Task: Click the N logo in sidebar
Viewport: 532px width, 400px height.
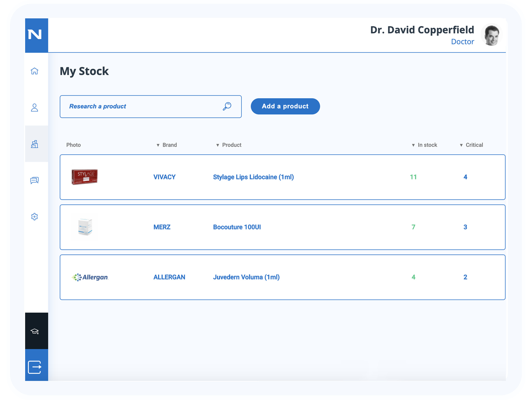Action: 35,35
